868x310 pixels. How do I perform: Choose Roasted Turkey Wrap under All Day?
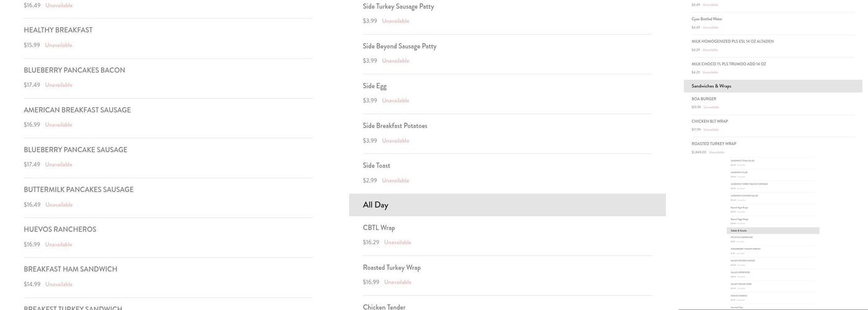coord(392,268)
